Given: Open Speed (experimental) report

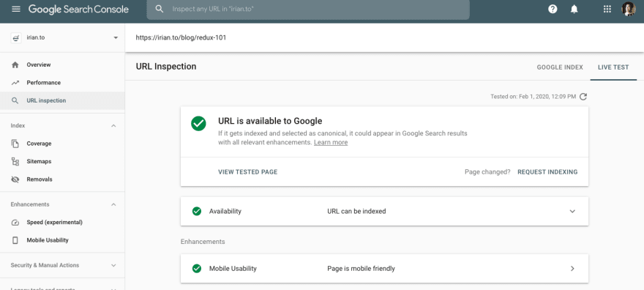Looking at the screenshot, I should [55, 222].
